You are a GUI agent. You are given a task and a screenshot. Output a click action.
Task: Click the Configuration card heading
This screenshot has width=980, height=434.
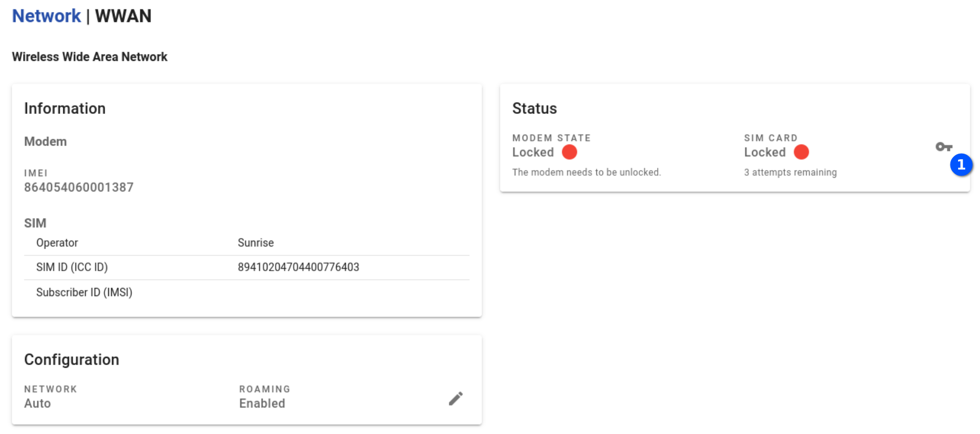[71, 359]
